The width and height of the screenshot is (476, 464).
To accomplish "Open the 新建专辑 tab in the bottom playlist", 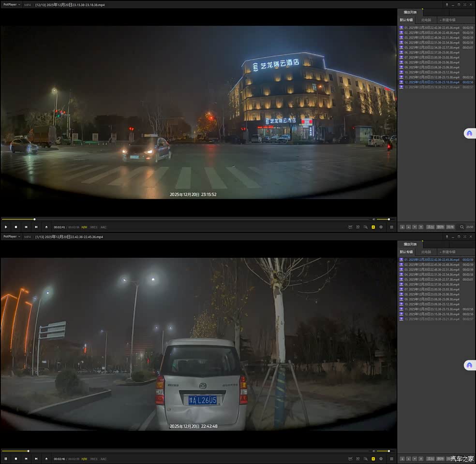I will 447,252.
